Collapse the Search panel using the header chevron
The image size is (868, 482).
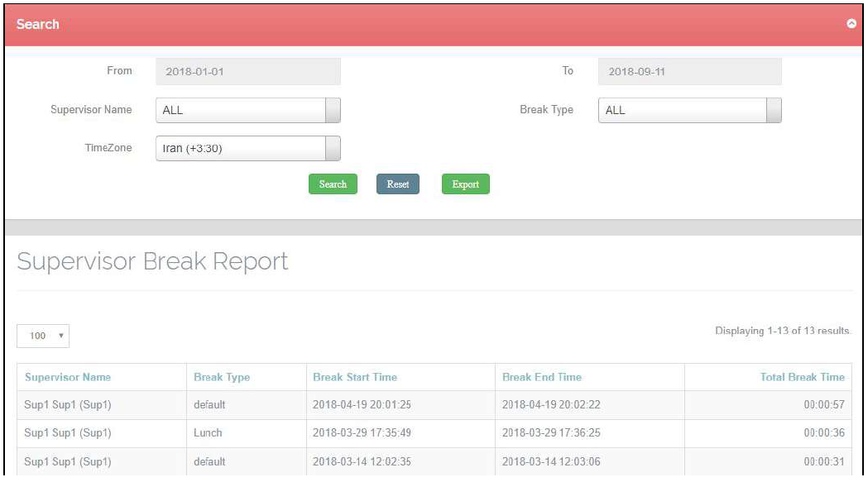coord(851,25)
